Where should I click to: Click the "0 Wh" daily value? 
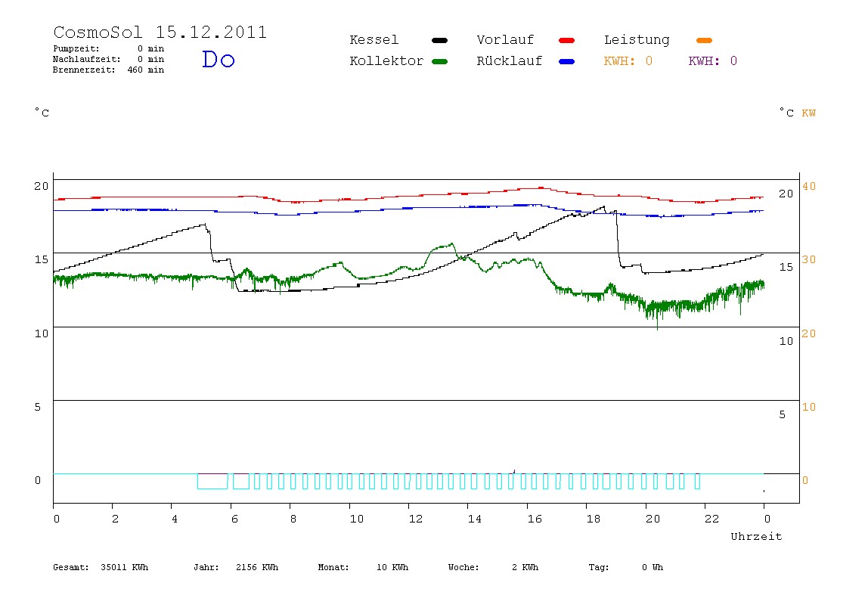coord(652,567)
